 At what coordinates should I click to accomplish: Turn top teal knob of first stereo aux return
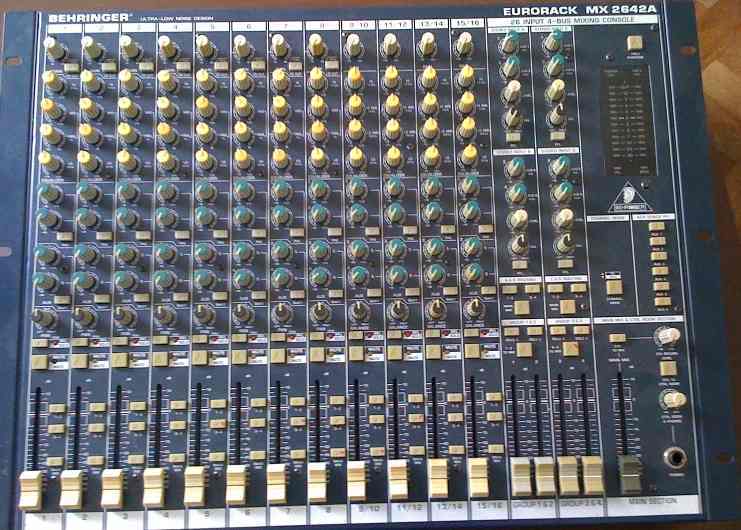(510, 43)
